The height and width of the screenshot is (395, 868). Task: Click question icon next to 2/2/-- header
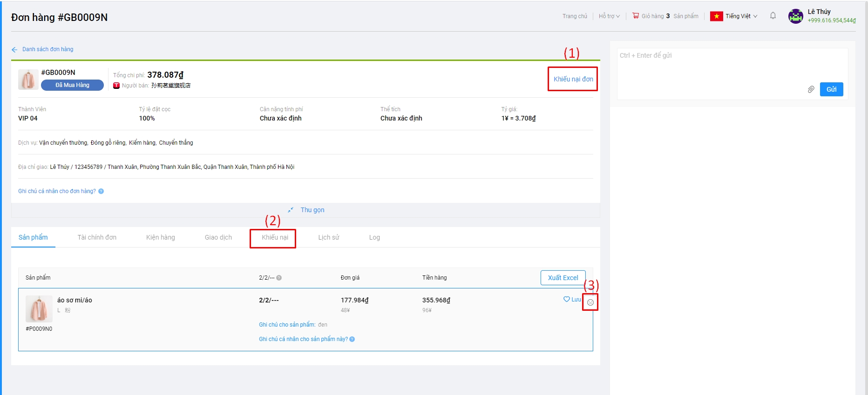pyautogui.click(x=279, y=278)
